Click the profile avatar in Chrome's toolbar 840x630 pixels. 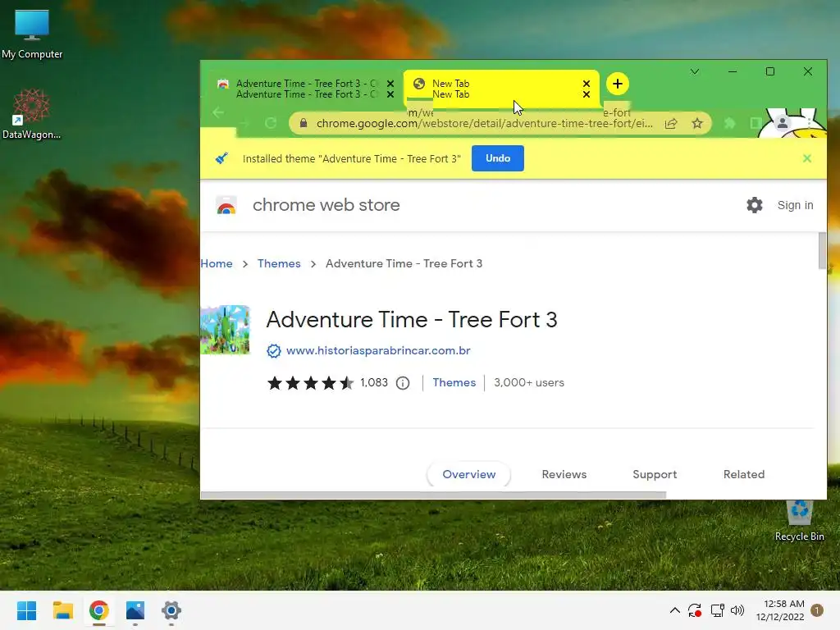782,123
